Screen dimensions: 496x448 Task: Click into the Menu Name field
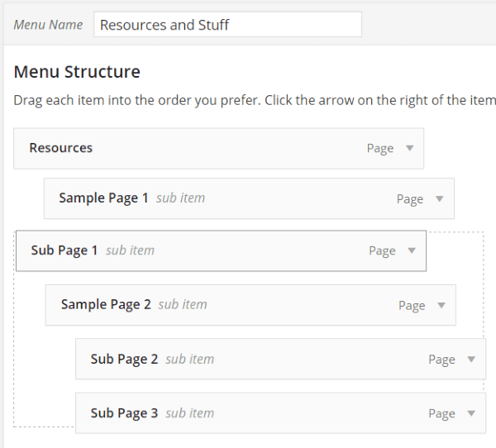228,24
